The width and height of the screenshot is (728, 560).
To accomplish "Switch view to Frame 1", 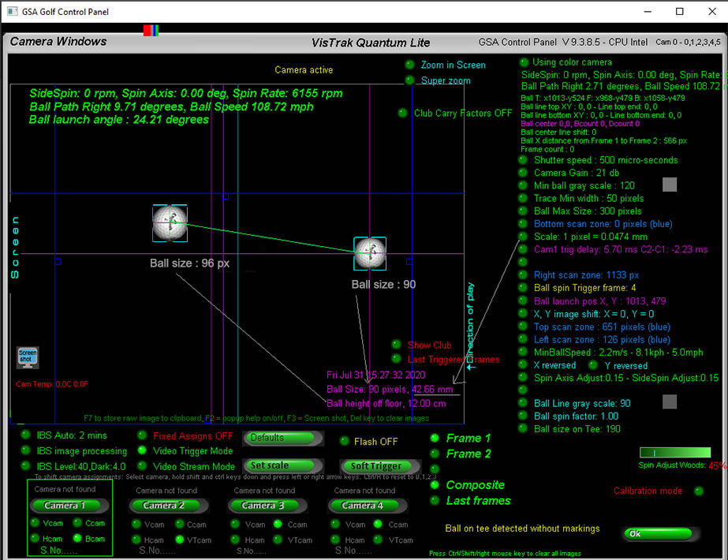I will [x=435, y=438].
